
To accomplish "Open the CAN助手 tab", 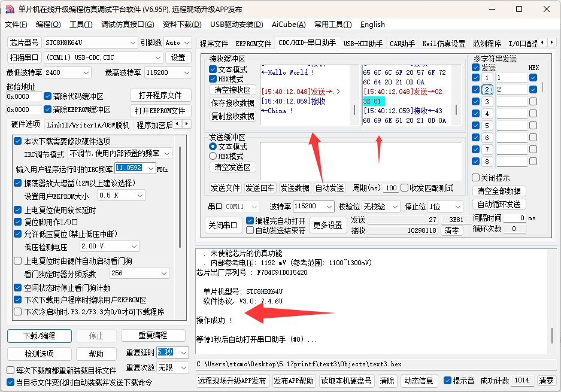I will click(402, 44).
